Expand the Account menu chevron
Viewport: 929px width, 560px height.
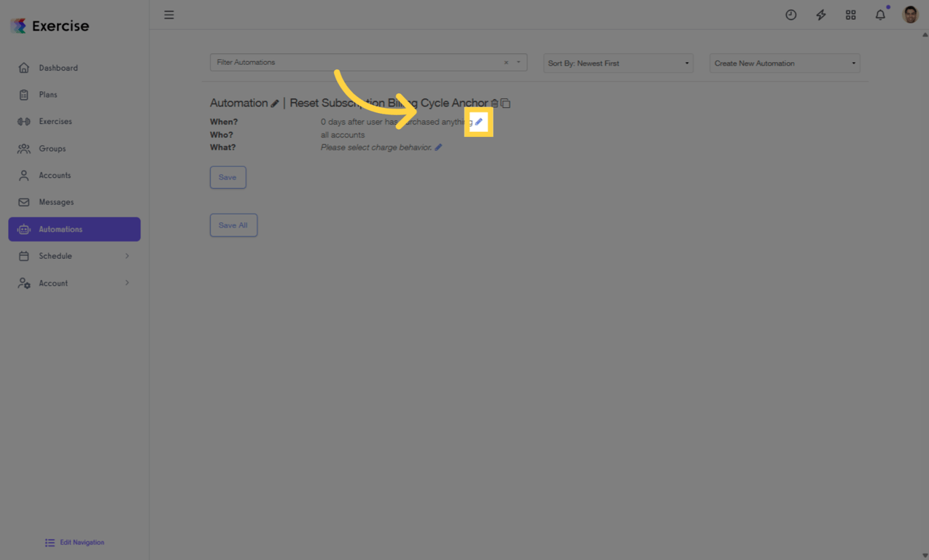[127, 283]
